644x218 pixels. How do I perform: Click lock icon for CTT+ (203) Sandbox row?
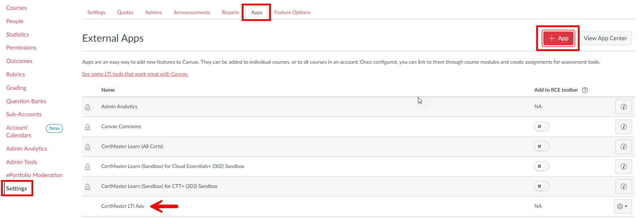88,187
